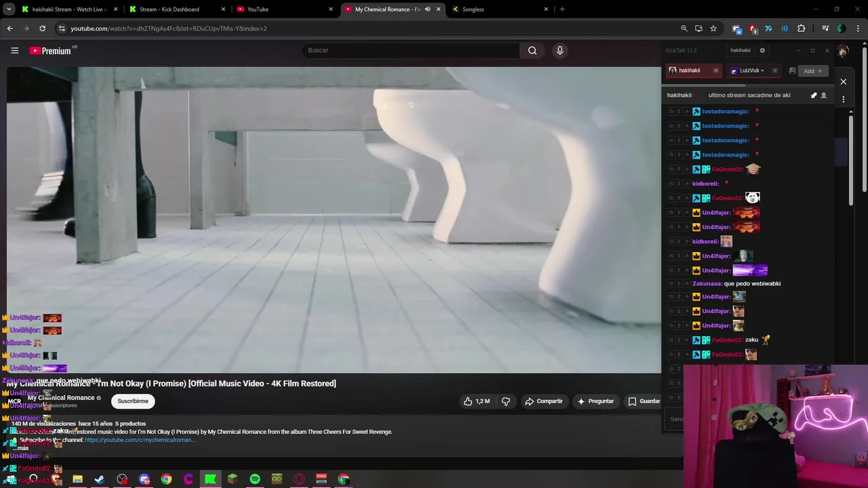Mute the My Chemical Romance tab audio

coord(427,9)
